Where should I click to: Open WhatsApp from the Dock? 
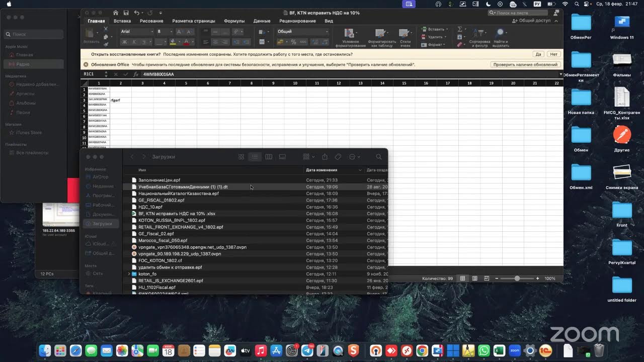[x=484, y=350]
